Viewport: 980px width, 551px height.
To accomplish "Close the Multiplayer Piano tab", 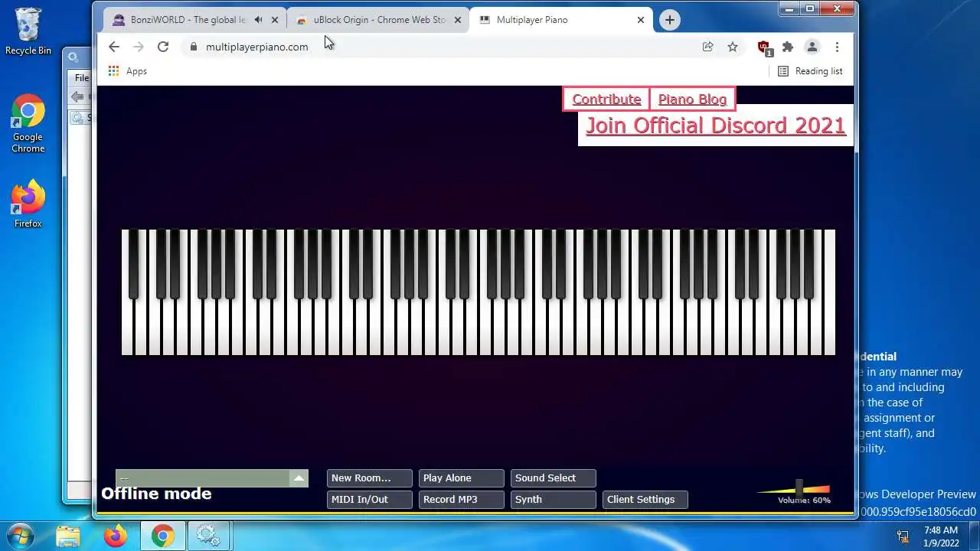I will (x=641, y=20).
